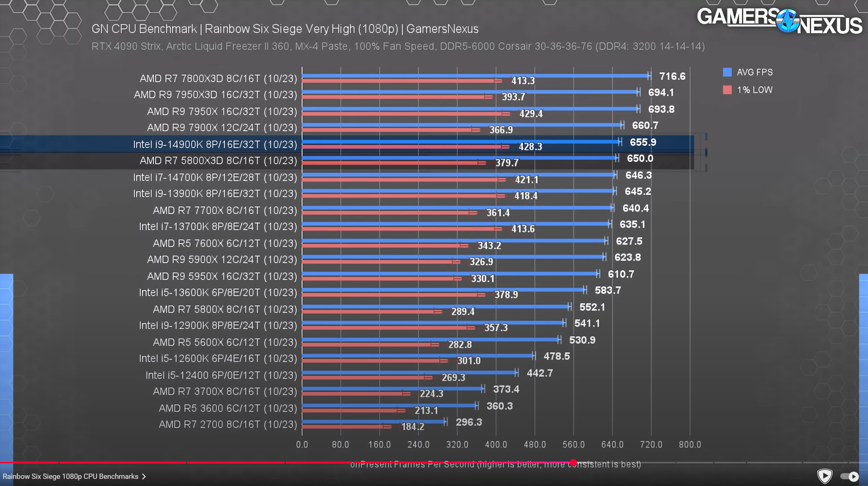Click the 'AMD R7 7700X 8C/16T (10/23)' label
Viewport: 868px width, 486px height.
[225, 210]
